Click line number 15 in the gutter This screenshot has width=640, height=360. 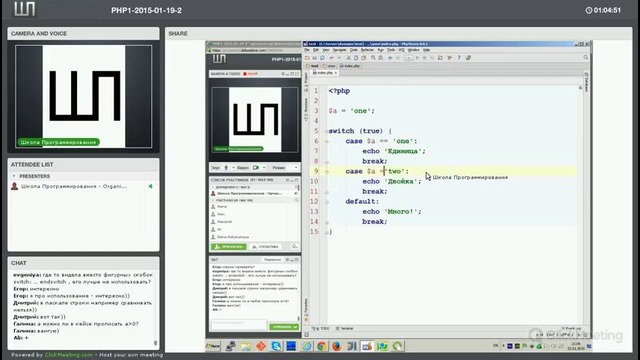314,231
